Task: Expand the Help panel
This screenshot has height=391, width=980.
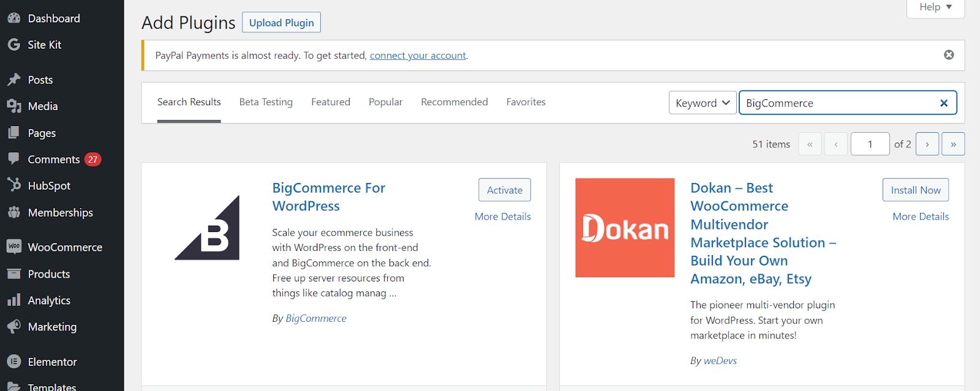Action: click(935, 7)
